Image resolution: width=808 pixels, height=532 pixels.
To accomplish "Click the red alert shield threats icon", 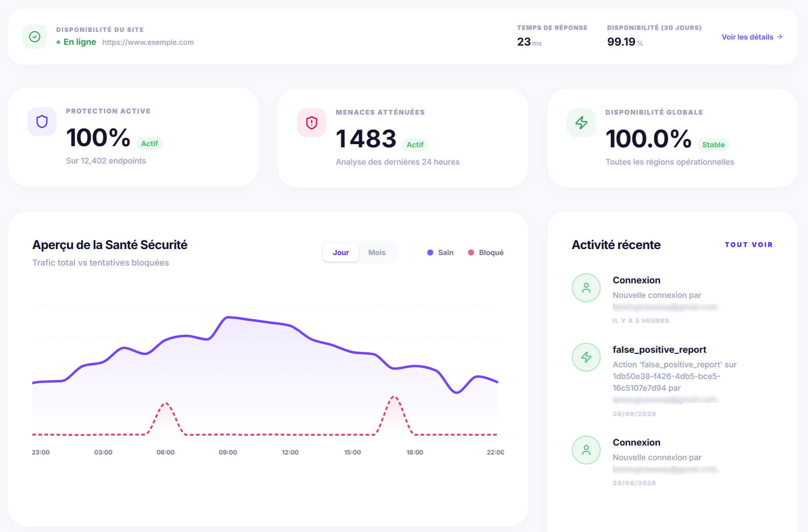I will point(312,123).
